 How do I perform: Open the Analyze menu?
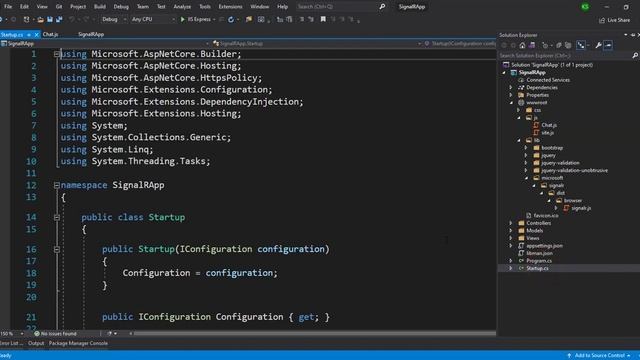(x=182, y=7)
